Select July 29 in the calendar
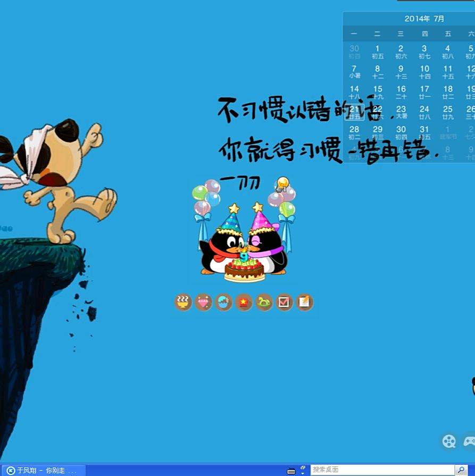475x476 pixels. point(378,132)
